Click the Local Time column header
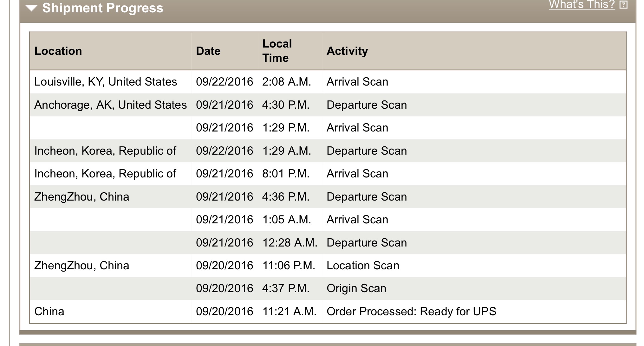644x346 pixels. tap(277, 51)
